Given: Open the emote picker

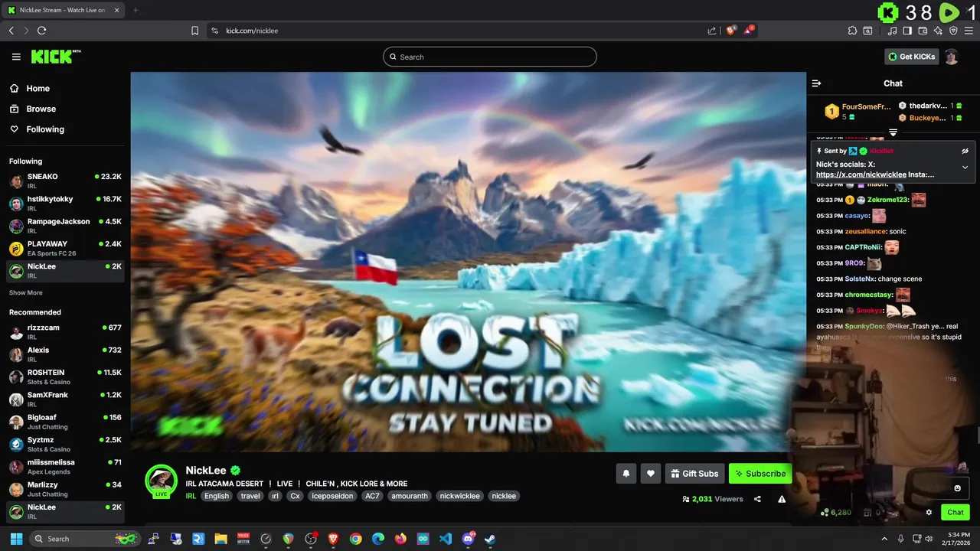Looking at the screenshot, I should tap(957, 488).
